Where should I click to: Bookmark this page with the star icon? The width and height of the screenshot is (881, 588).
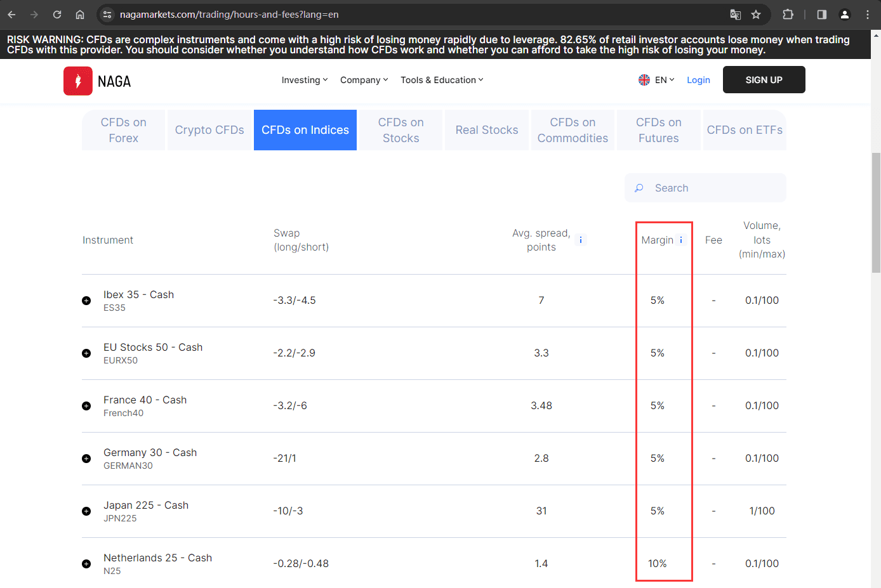(756, 14)
